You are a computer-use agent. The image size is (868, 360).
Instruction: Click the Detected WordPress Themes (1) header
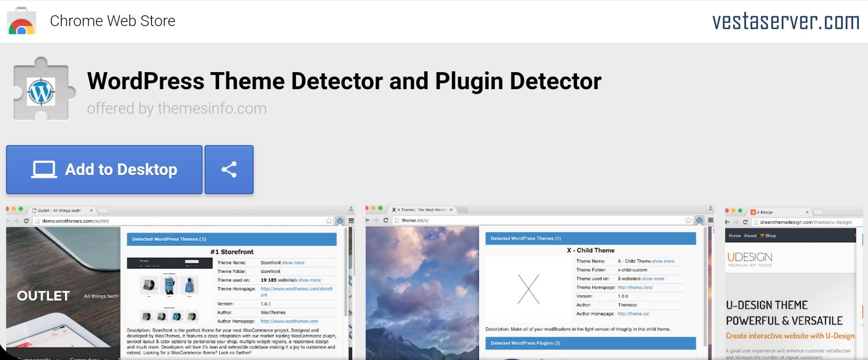(591, 238)
